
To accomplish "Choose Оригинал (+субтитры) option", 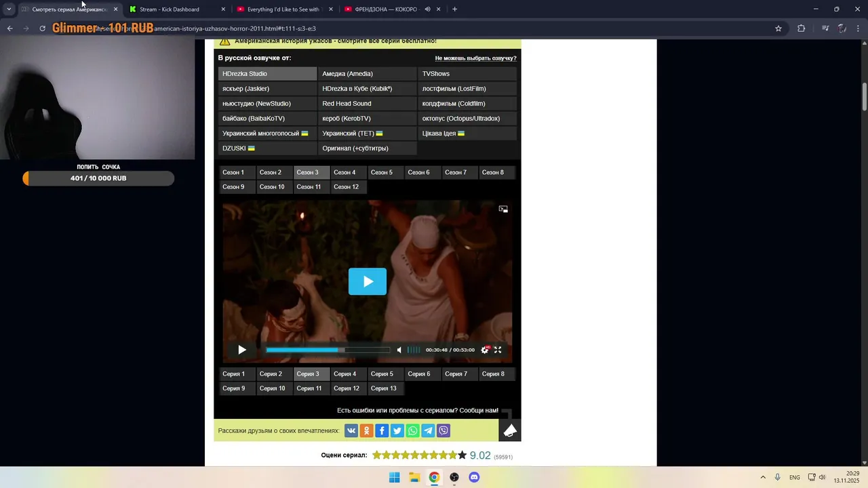I will coord(367,148).
